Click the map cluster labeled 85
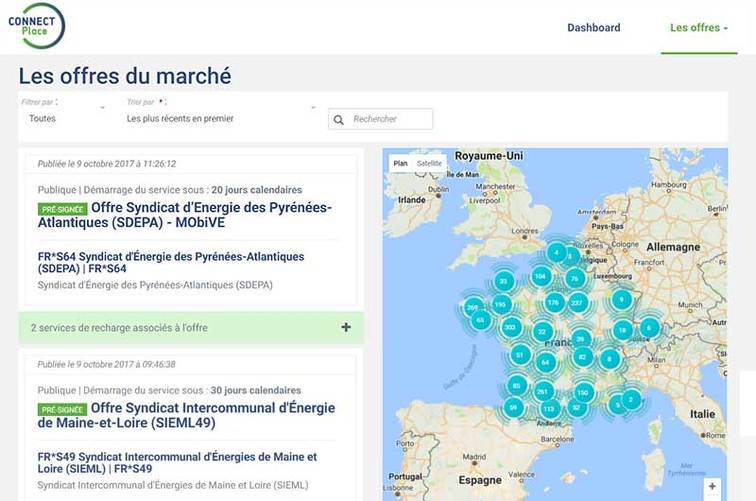The width and height of the screenshot is (756, 501). point(517,386)
